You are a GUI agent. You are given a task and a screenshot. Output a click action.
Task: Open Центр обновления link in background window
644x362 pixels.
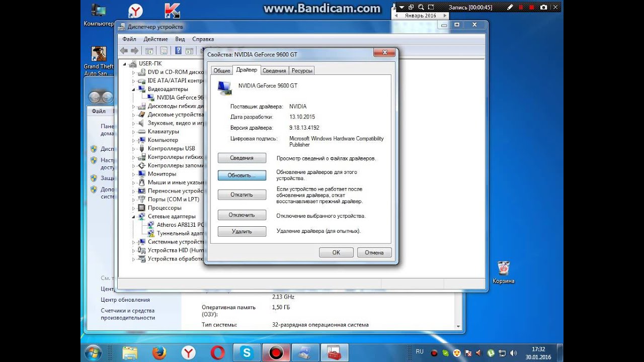125,300
